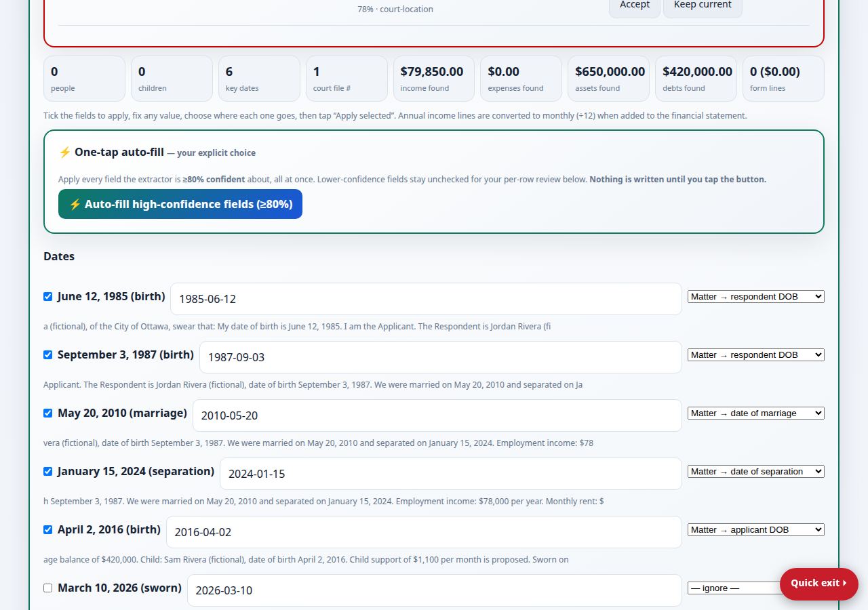
Task: Open the date of marriage dropdown
Action: tap(756, 413)
